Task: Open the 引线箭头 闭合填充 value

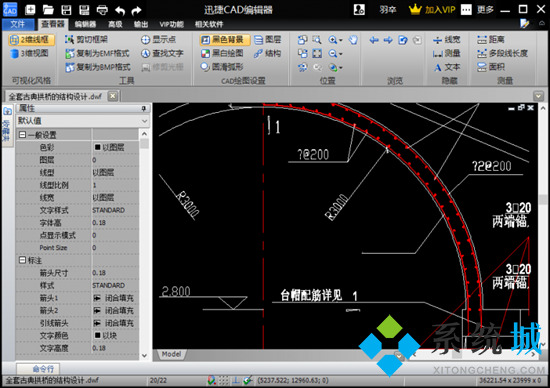Action: [115, 323]
